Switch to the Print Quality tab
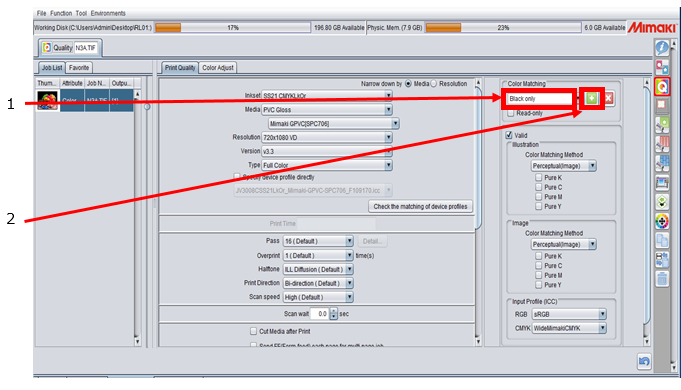 point(180,67)
